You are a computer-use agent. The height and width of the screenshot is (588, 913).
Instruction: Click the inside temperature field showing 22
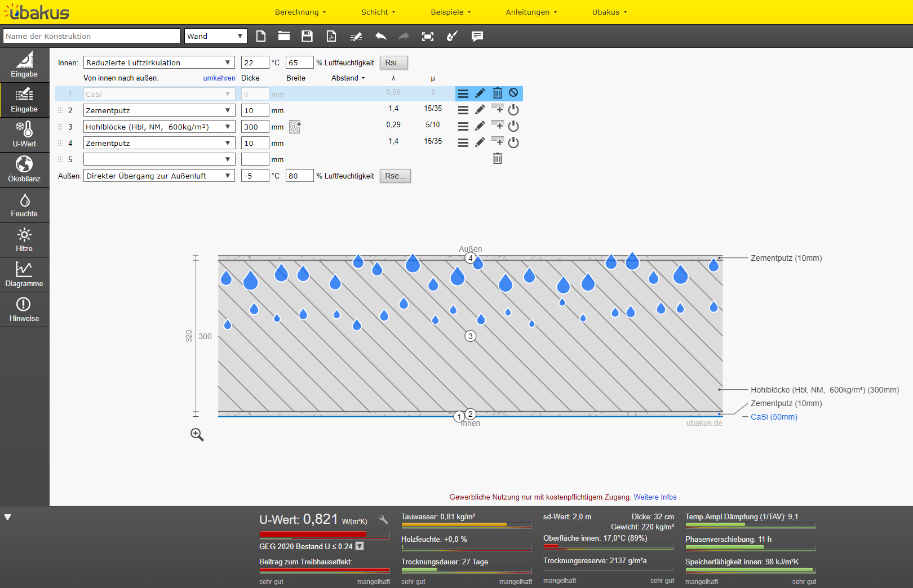[255, 63]
